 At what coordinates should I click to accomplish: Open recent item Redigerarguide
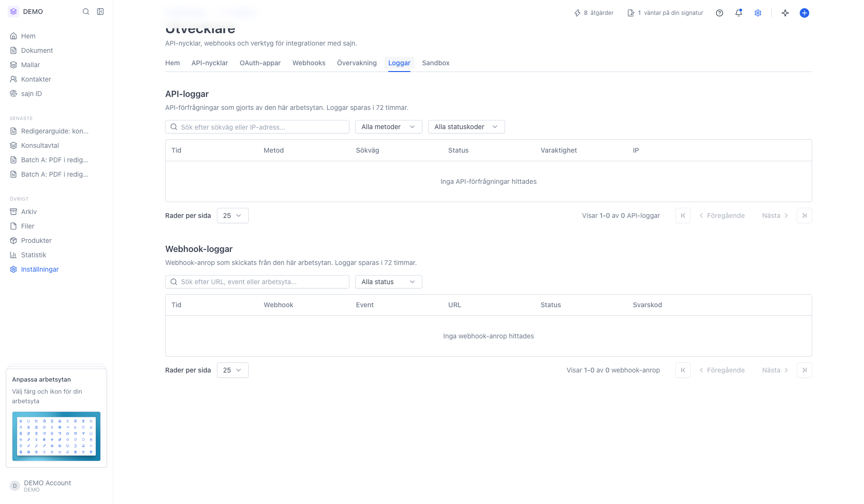[x=57, y=131]
